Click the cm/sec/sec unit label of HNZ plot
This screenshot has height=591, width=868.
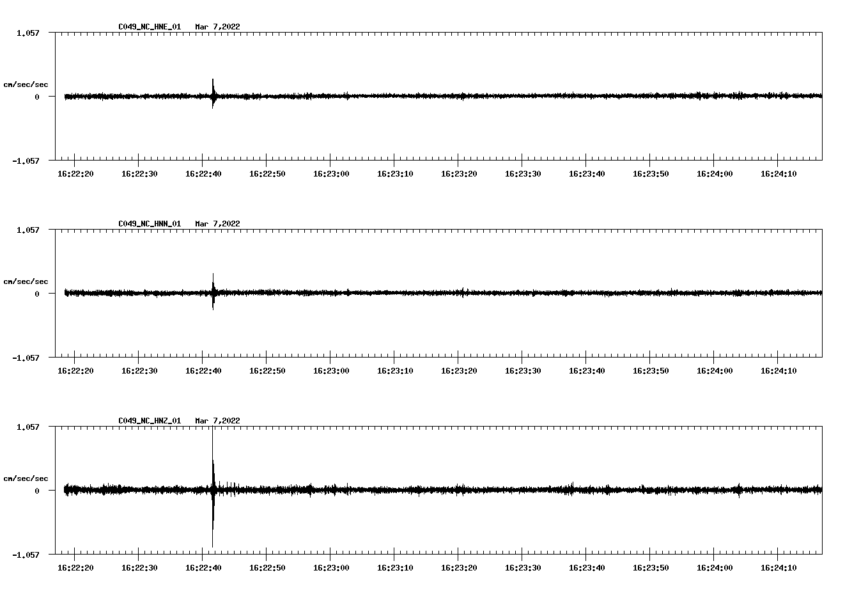pos(26,478)
